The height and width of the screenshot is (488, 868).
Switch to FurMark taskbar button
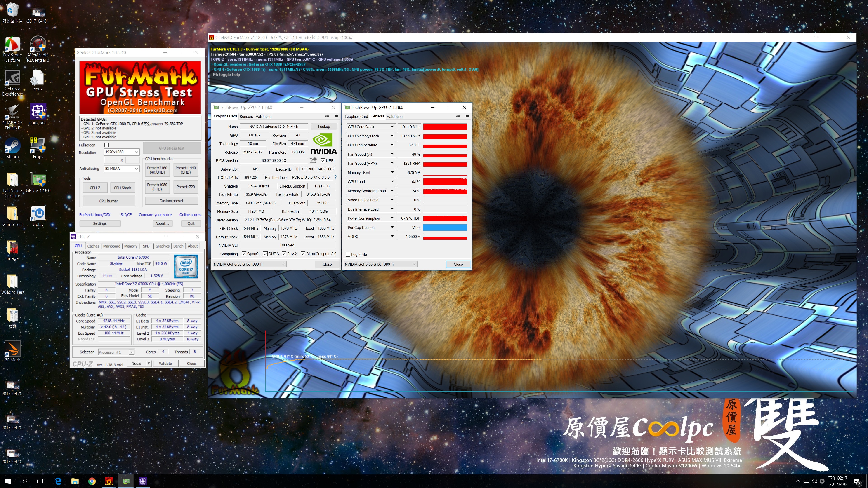click(109, 481)
